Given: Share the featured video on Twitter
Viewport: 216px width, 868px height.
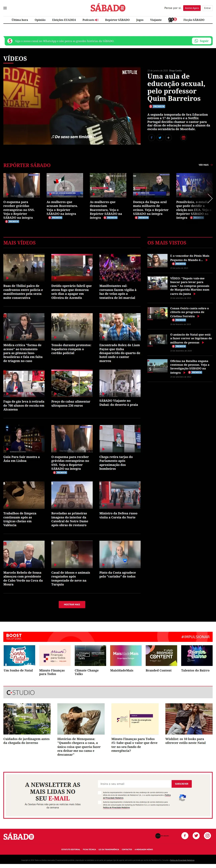Looking at the screenshot, I should 160,137.
